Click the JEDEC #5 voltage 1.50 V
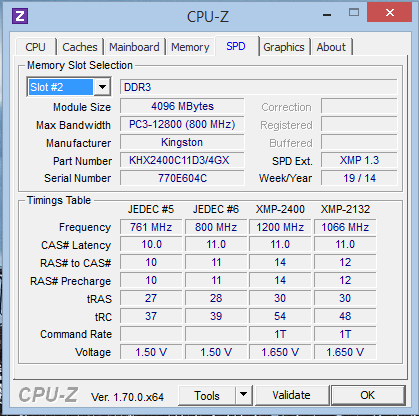 pyautogui.click(x=151, y=352)
